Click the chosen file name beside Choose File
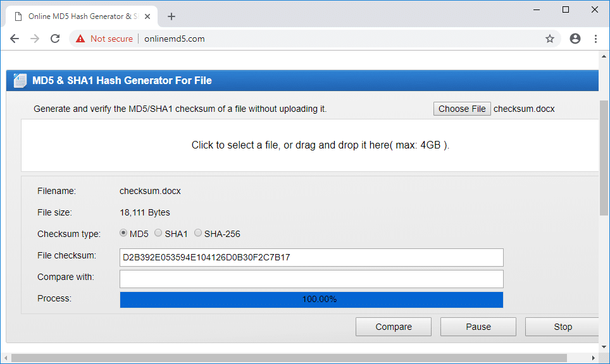This screenshot has width=610, height=364. point(524,109)
